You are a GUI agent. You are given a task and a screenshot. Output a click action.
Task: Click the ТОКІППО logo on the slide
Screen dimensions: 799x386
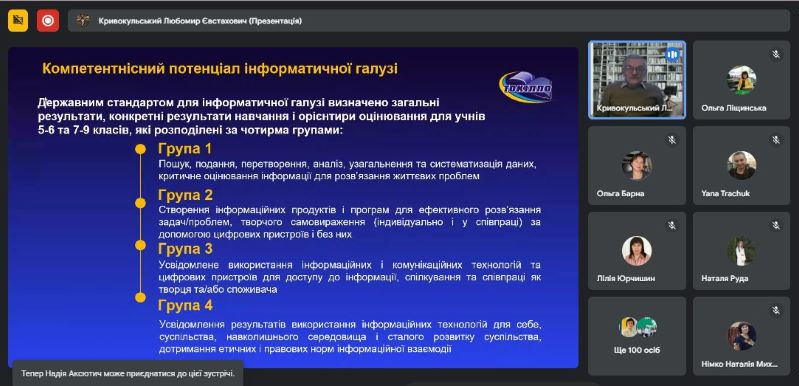click(x=525, y=87)
